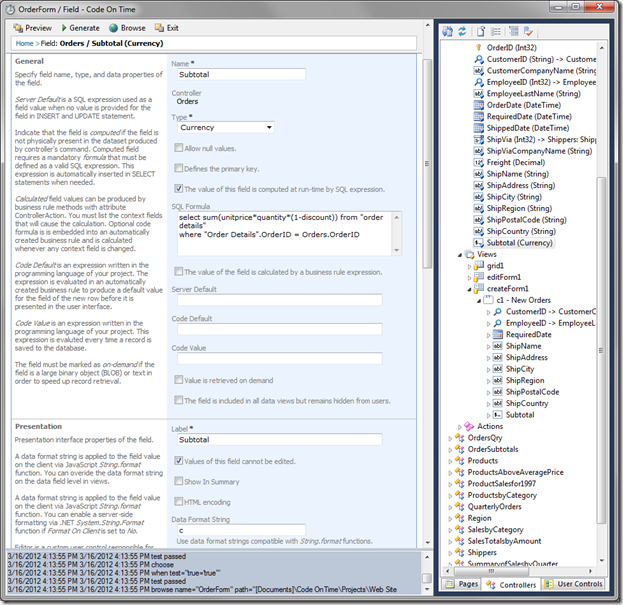623x605 pixels.
Task: Enable the Show In Summary checkbox
Action: click(x=178, y=481)
